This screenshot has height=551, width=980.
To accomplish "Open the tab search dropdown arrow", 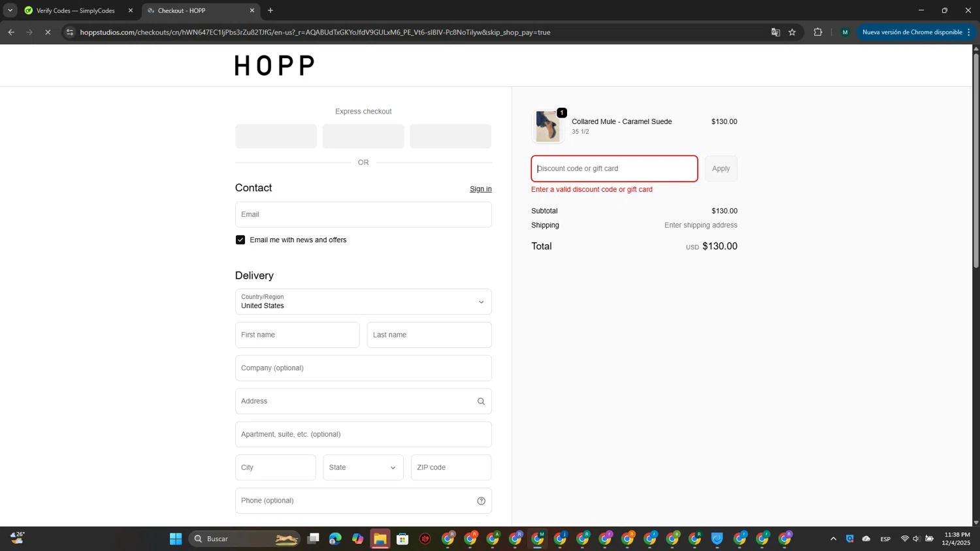I will tap(10, 10).
